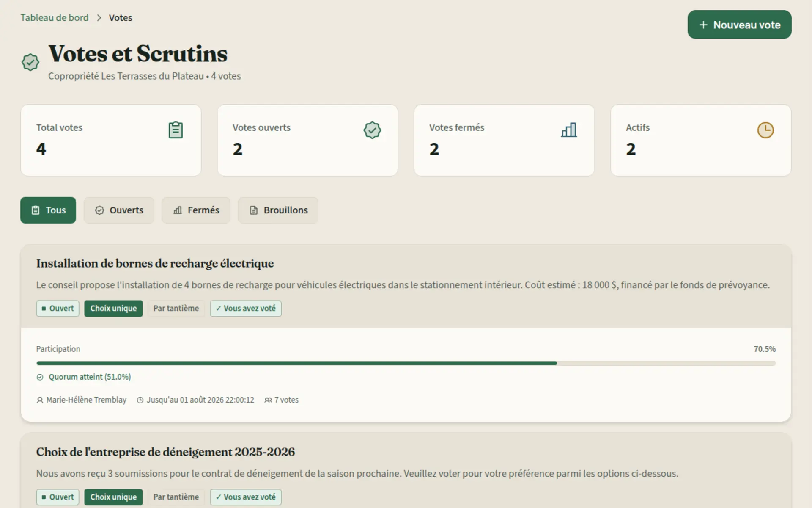
Task: Click Vous avez voté badge on bornes de recharge vote
Action: [x=246, y=309]
